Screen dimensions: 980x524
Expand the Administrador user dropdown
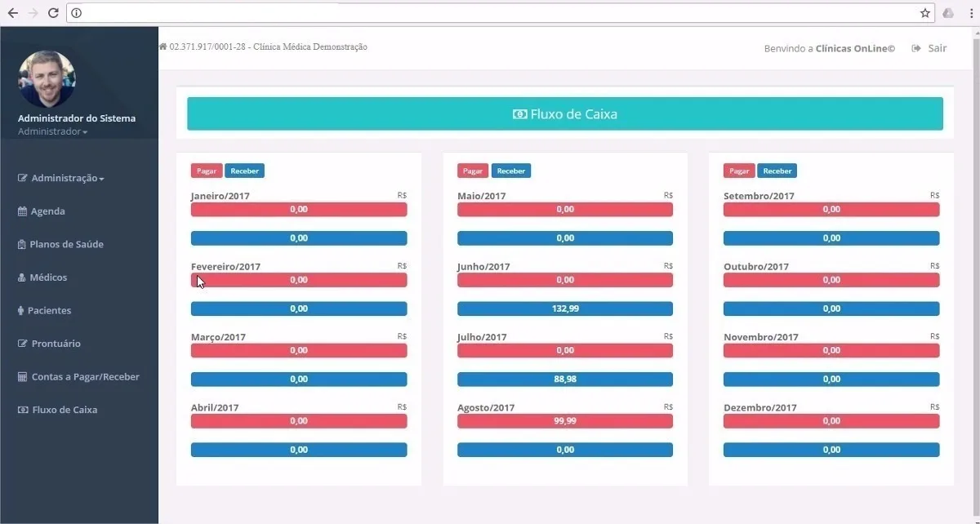(x=52, y=131)
